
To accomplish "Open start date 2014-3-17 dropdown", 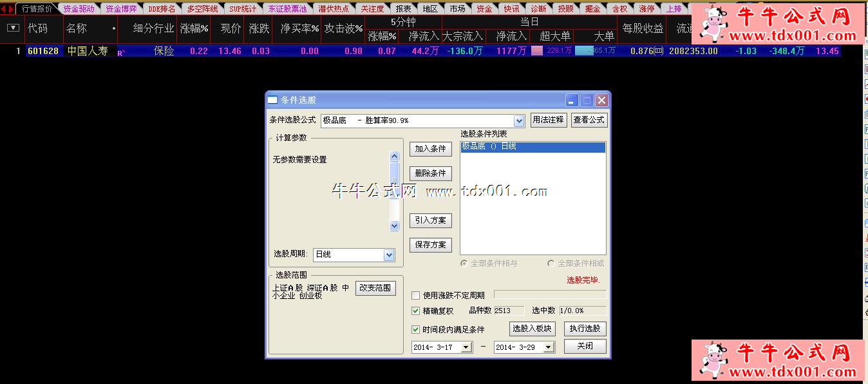I will point(467,347).
